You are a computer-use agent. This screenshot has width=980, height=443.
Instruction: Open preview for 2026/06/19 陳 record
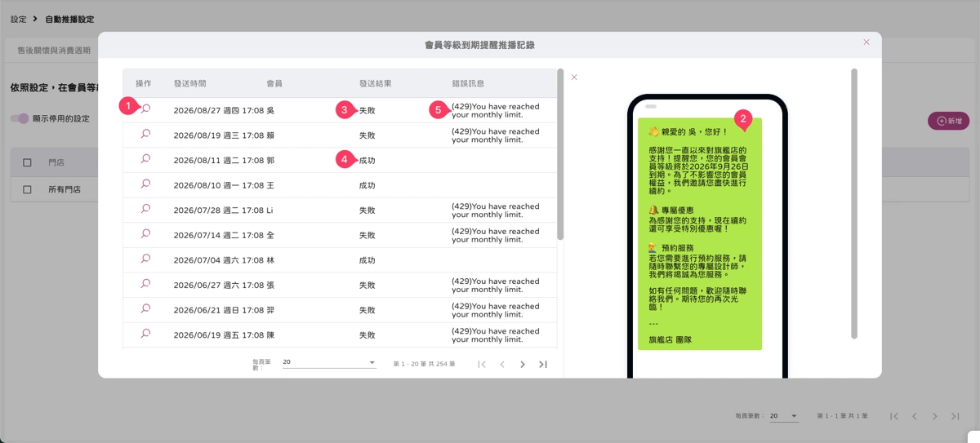coord(145,334)
